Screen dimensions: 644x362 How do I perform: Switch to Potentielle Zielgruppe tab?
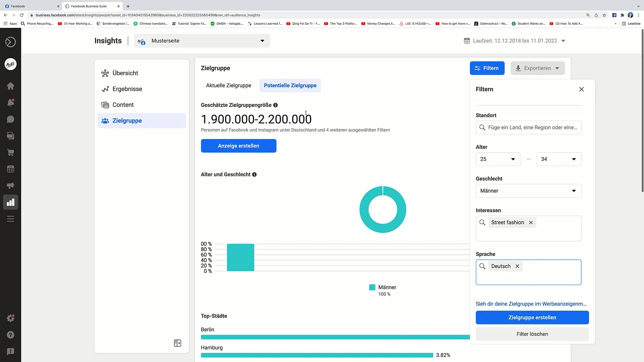coord(290,85)
